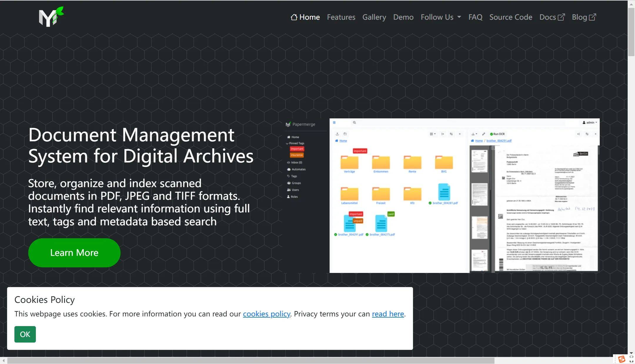
Task: Click the Store, organize and index paragraph
Action: pos(139,202)
